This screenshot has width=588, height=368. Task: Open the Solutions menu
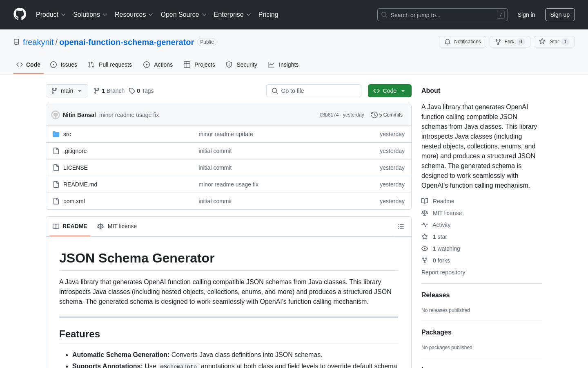[x=90, y=15]
